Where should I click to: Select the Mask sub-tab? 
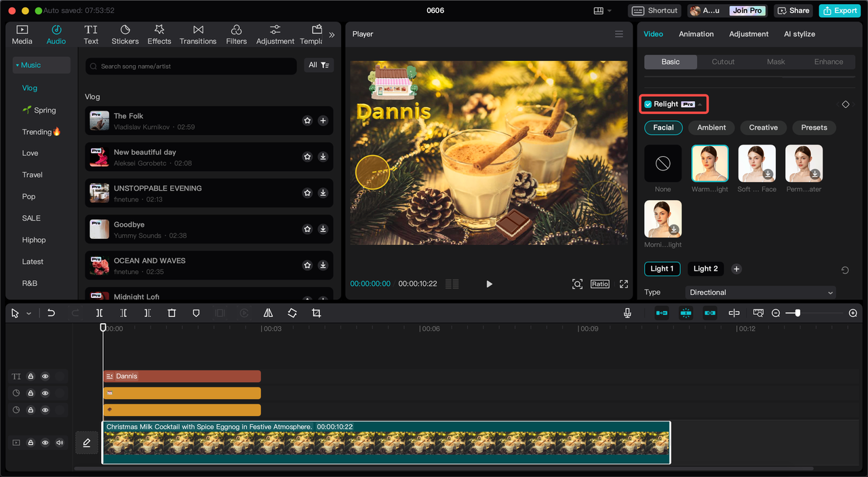tap(776, 62)
